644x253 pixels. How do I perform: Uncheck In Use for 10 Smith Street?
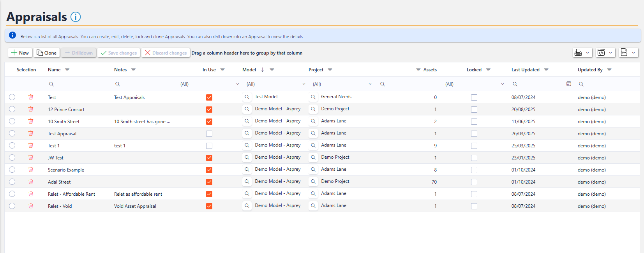point(209,122)
